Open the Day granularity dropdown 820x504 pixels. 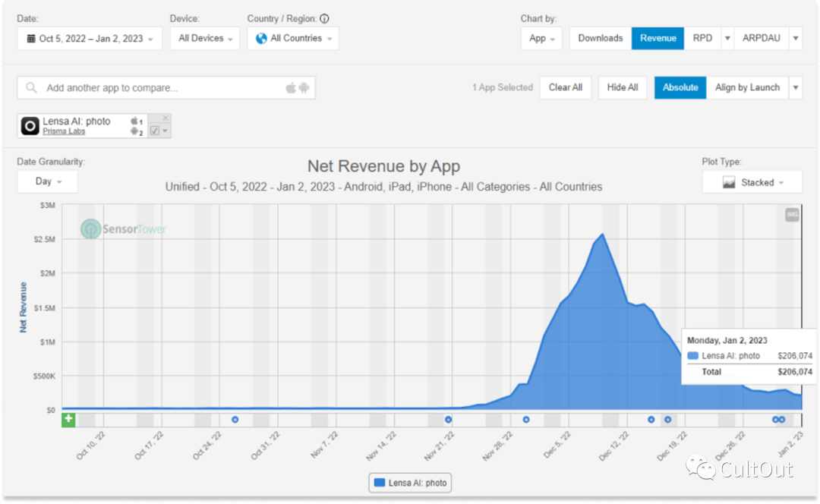pyautogui.click(x=48, y=181)
